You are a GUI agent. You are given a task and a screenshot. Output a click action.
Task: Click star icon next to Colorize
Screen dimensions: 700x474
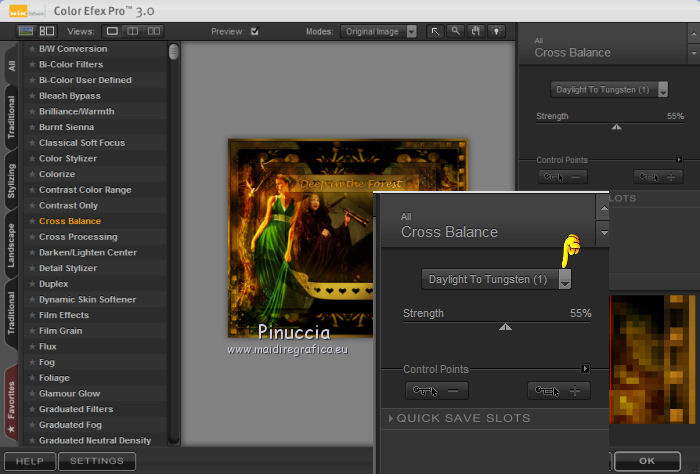pyautogui.click(x=32, y=174)
